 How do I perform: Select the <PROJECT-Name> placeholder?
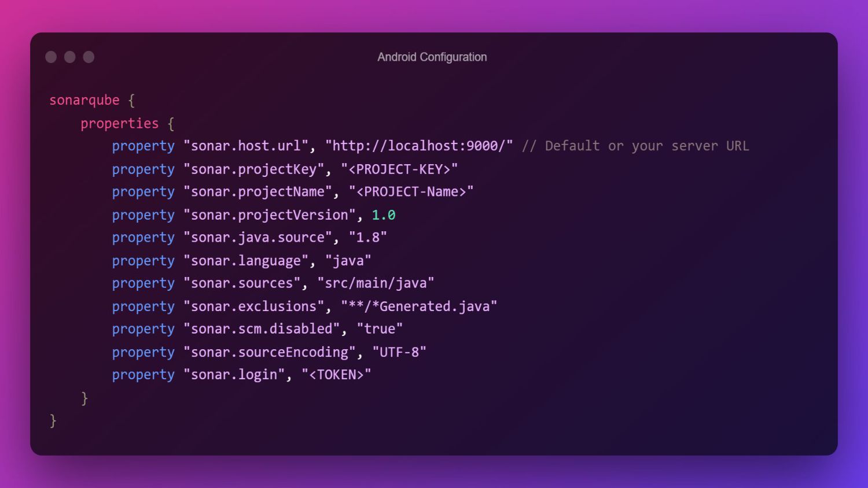click(411, 192)
